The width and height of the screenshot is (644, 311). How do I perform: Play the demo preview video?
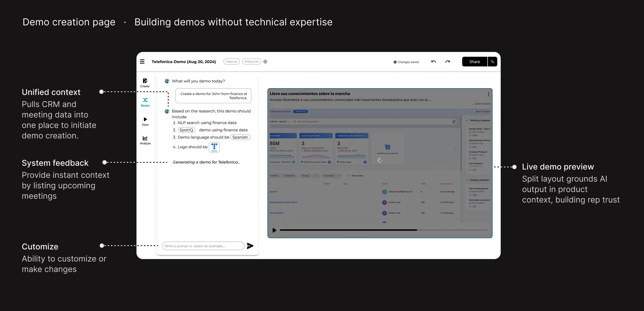(x=274, y=230)
